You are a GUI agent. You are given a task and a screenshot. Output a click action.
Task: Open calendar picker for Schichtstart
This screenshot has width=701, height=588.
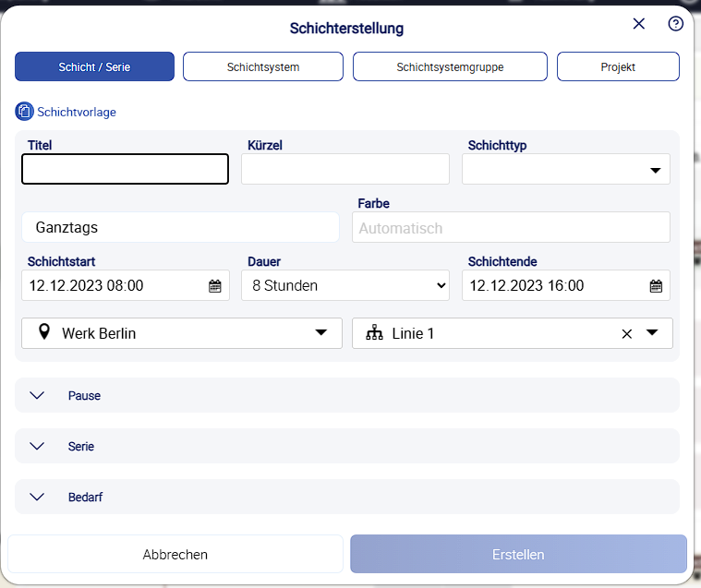coord(214,286)
